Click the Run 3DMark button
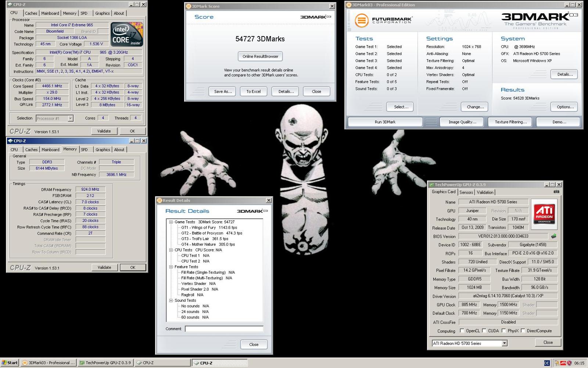Viewport: 588px width, 368px height. coord(385,122)
